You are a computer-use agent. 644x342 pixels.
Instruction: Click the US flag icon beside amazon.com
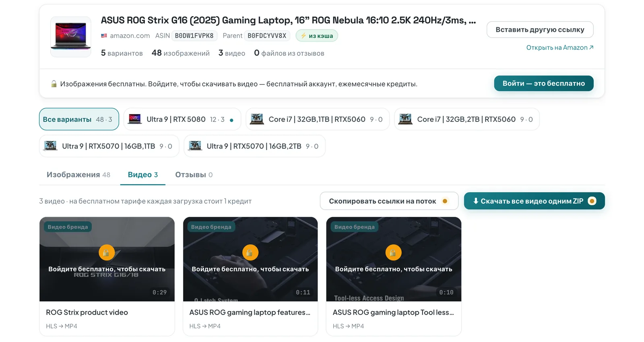coord(104,36)
